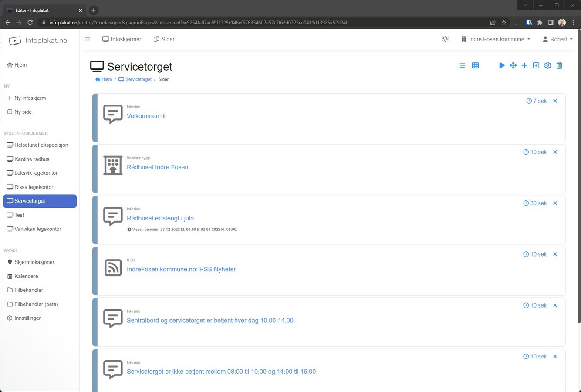Switch to list view icon
The image size is (581, 392).
click(x=462, y=65)
